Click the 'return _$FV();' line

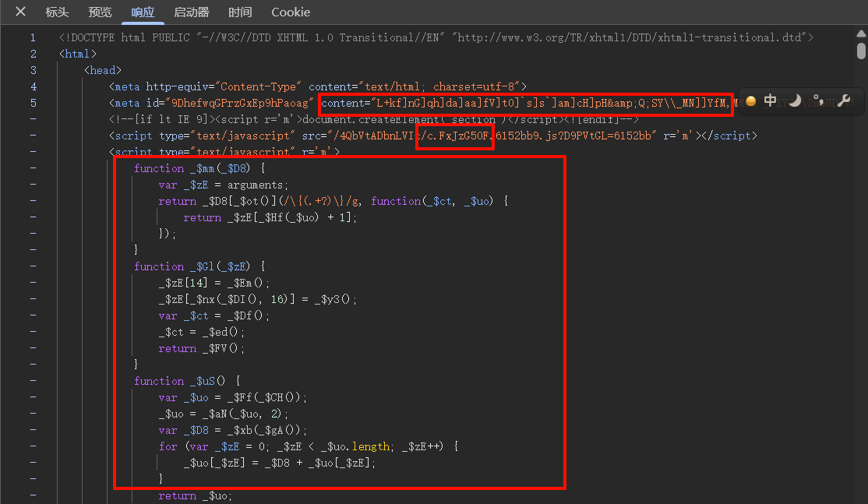[x=202, y=348]
